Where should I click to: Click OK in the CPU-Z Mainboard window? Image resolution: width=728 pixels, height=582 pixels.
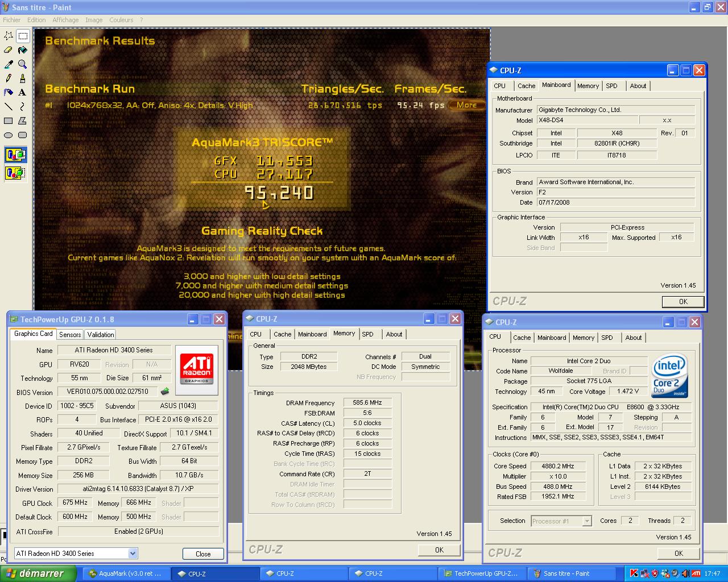click(683, 302)
